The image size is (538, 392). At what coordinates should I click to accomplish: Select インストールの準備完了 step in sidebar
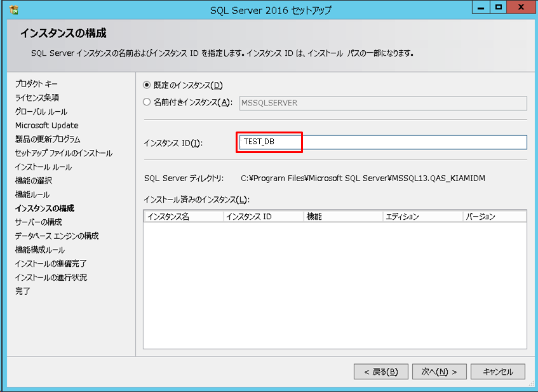51,264
